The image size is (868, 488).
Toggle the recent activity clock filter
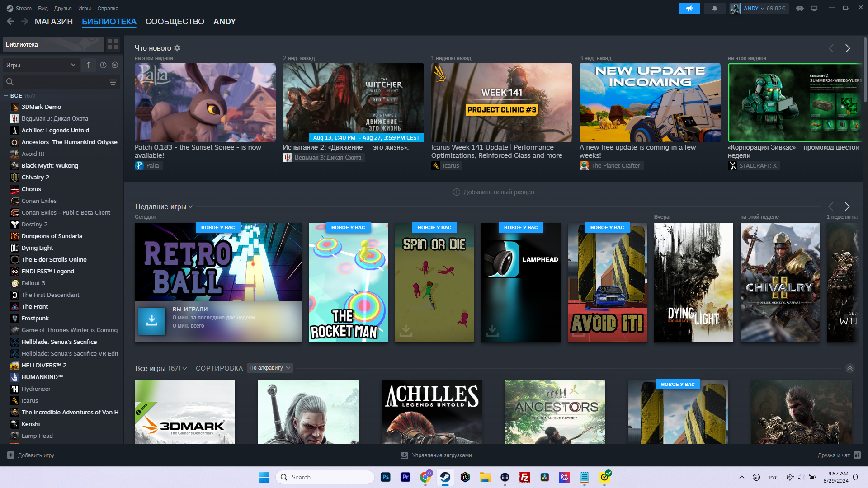click(x=103, y=65)
